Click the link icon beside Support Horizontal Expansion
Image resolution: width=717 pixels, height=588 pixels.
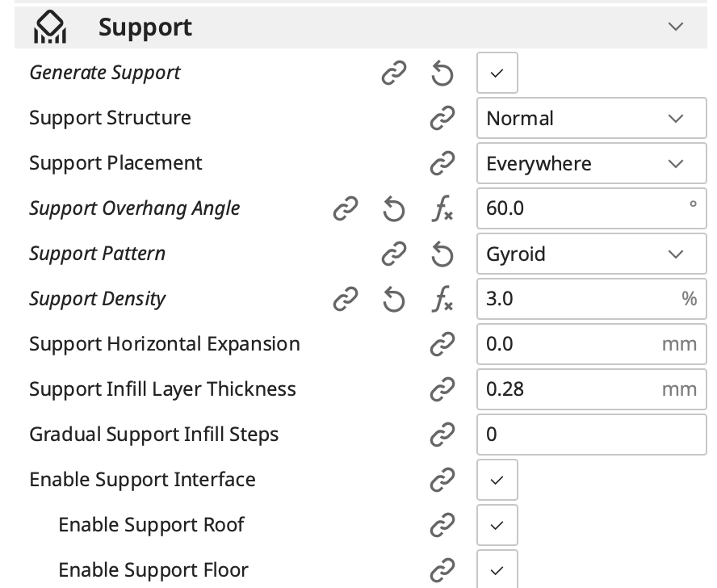[442, 345]
